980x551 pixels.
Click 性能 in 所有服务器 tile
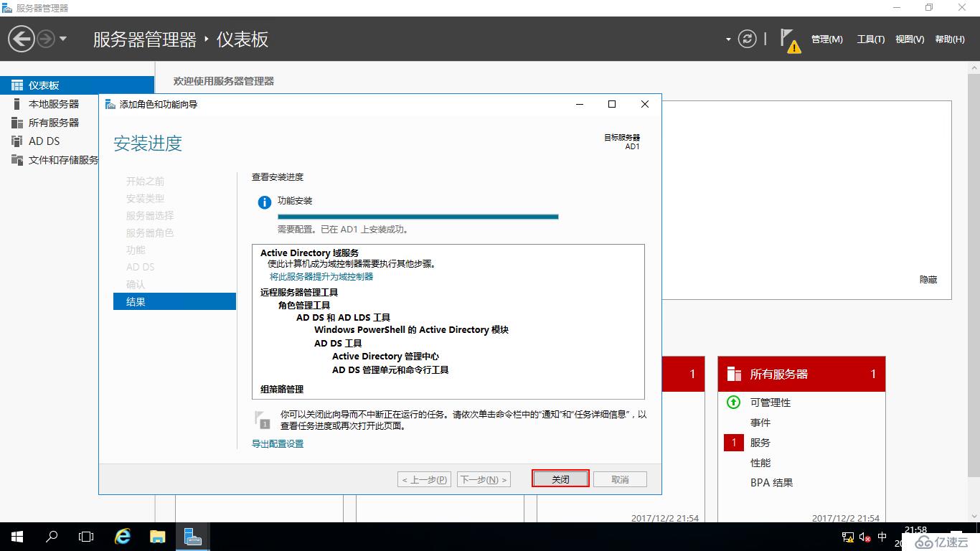[x=760, y=463]
